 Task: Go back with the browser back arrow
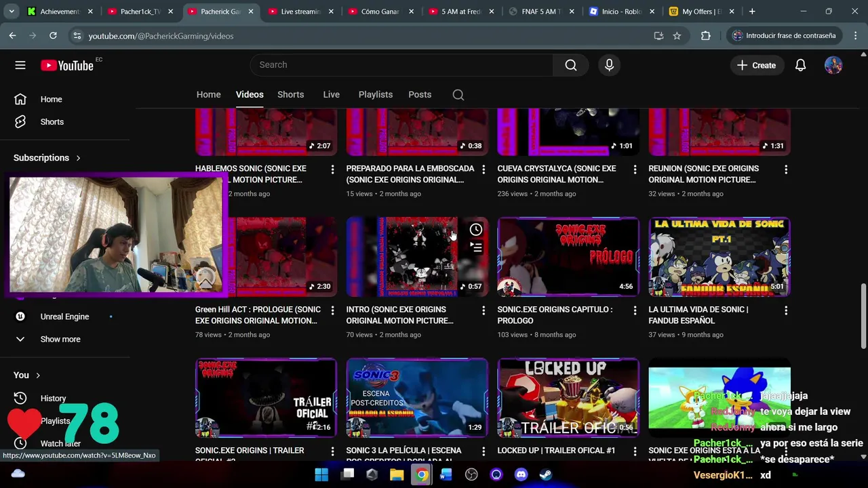point(13,36)
